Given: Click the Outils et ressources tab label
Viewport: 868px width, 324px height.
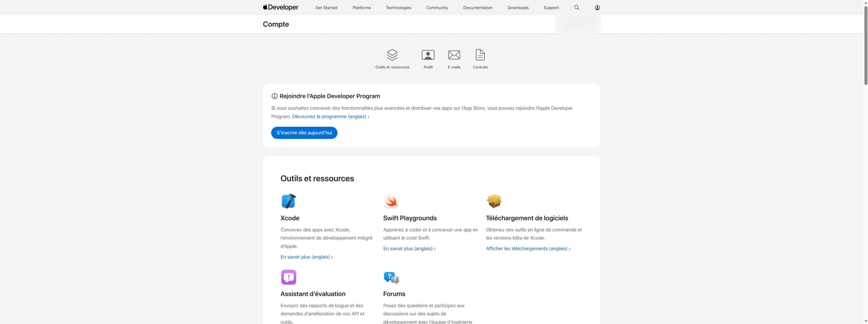Looking at the screenshot, I should [x=392, y=67].
